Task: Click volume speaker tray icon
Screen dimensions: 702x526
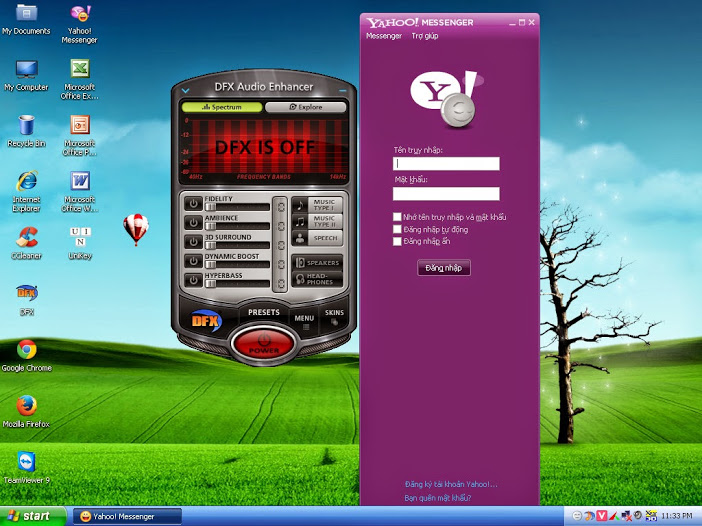Action: click(x=638, y=515)
